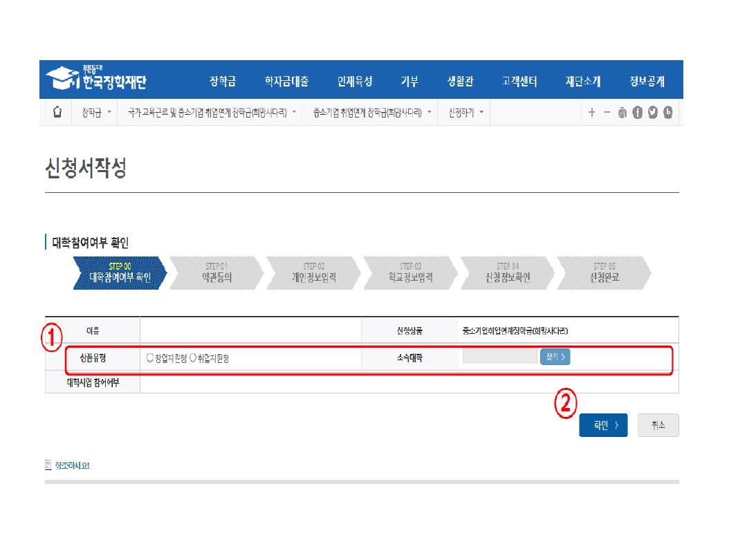The height and width of the screenshot is (560, 747).
Task: Expand the 신청하기 breadcrumb dropdown
Action: pos(465,112)
